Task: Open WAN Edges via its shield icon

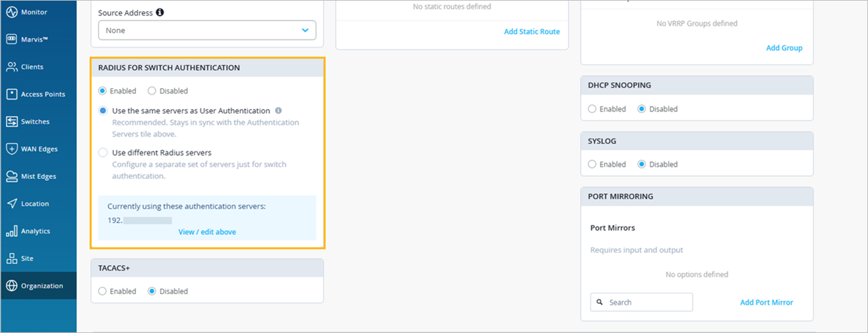Action: (11, 149)
